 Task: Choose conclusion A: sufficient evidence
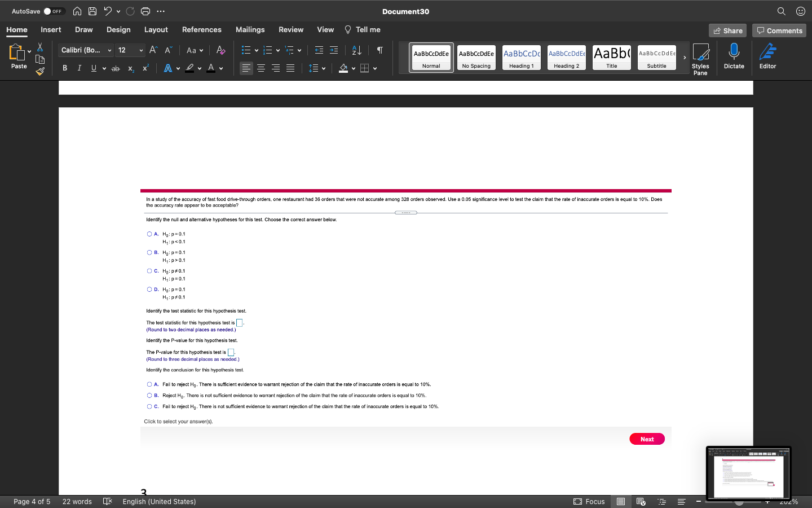pyautogui.click(x=149, y=384)
